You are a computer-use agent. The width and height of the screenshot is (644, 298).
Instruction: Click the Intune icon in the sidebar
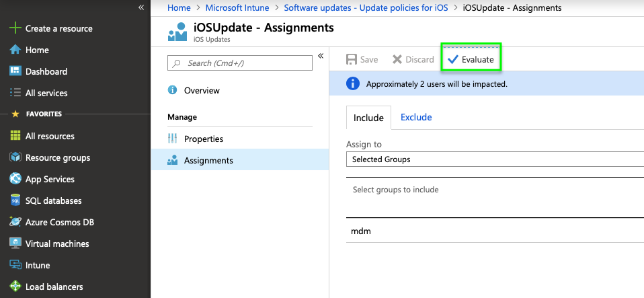(15, 265)
